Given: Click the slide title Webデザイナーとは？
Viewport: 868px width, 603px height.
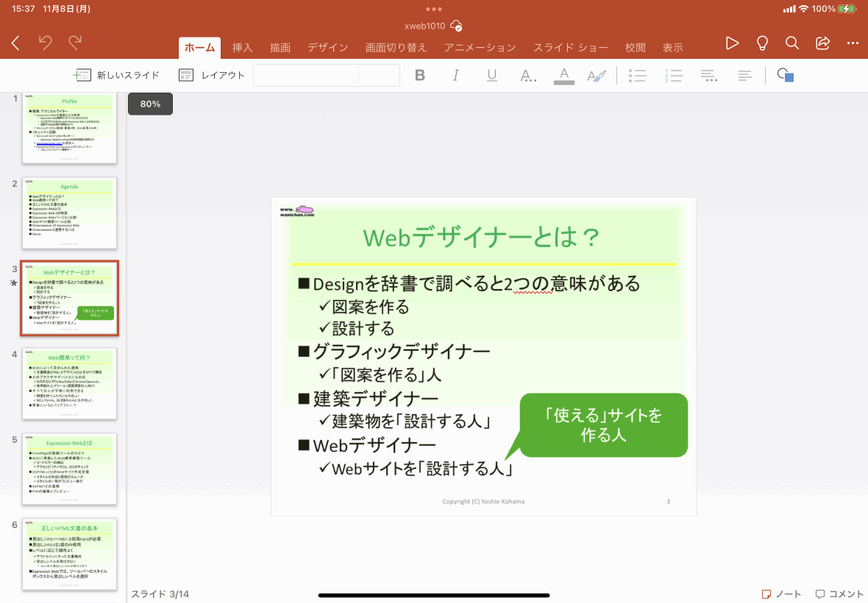Looking at the screenshot, I should [x=481, y=238].
